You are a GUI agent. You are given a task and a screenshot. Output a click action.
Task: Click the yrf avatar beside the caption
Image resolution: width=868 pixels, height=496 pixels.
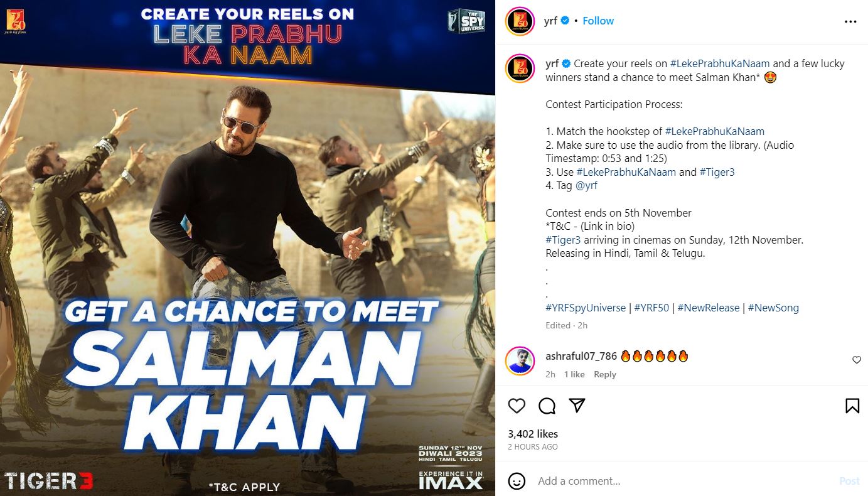point(520,68)
